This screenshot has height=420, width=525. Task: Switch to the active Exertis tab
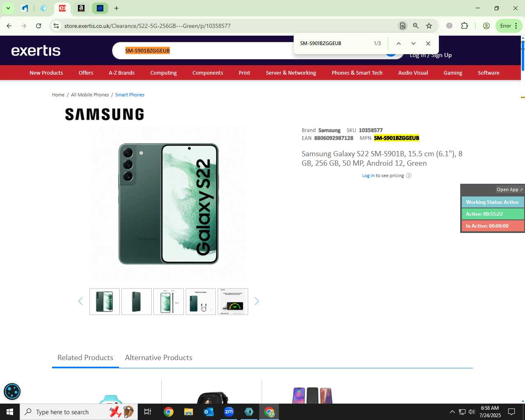point(62,8)
